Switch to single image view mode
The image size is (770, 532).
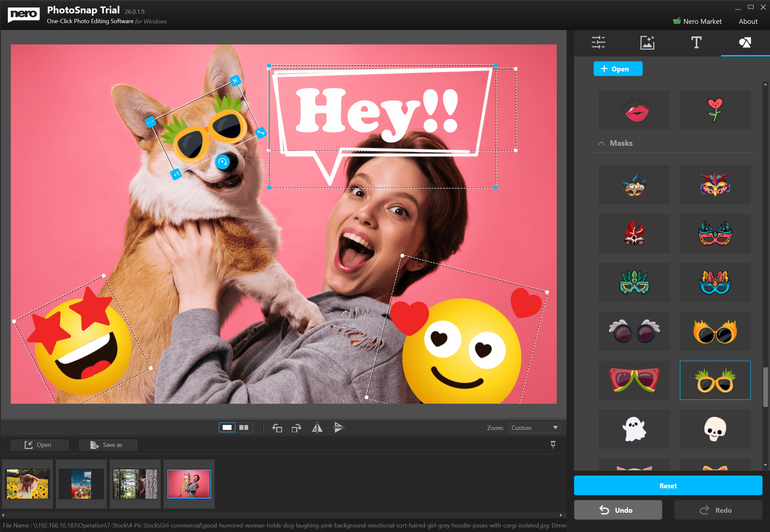[x=227, y=428]
